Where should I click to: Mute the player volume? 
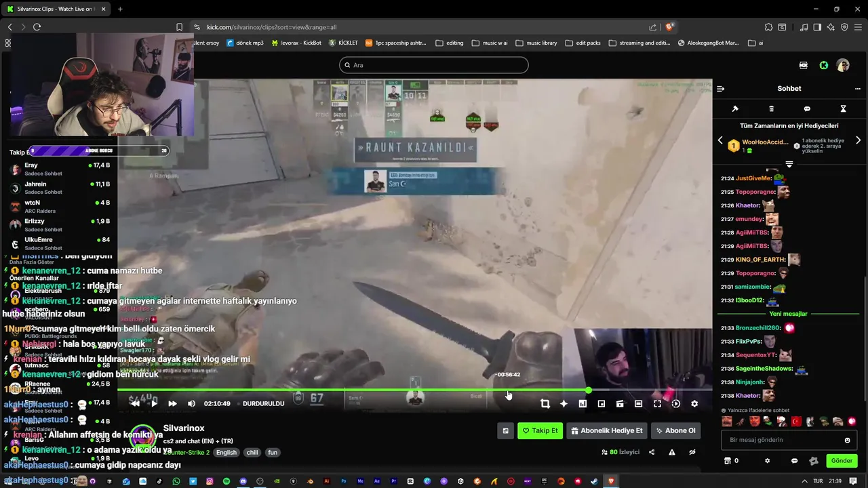pos(191,403)
